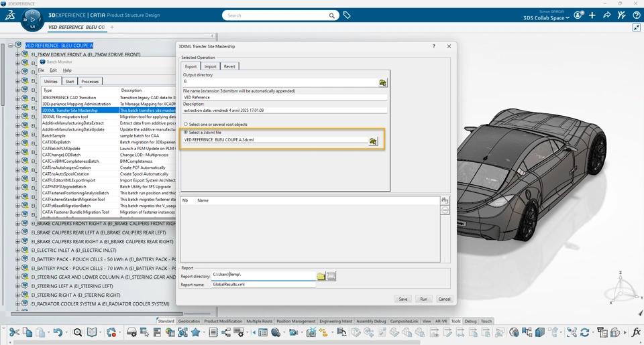This screenshot has height=345, width=644.
Task: Browse for the 3dxml file icon
Action: (x=373, y=141)
